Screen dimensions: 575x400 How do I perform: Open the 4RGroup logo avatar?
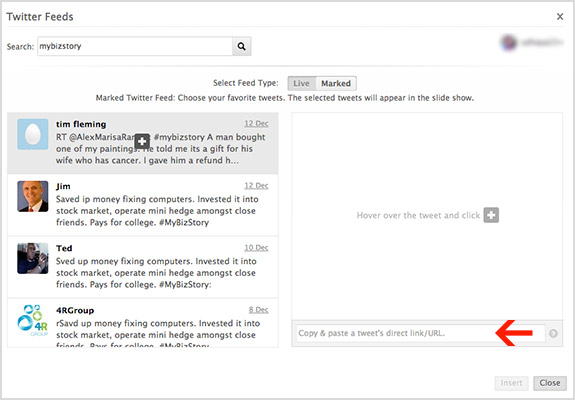(x=33, y=320)
